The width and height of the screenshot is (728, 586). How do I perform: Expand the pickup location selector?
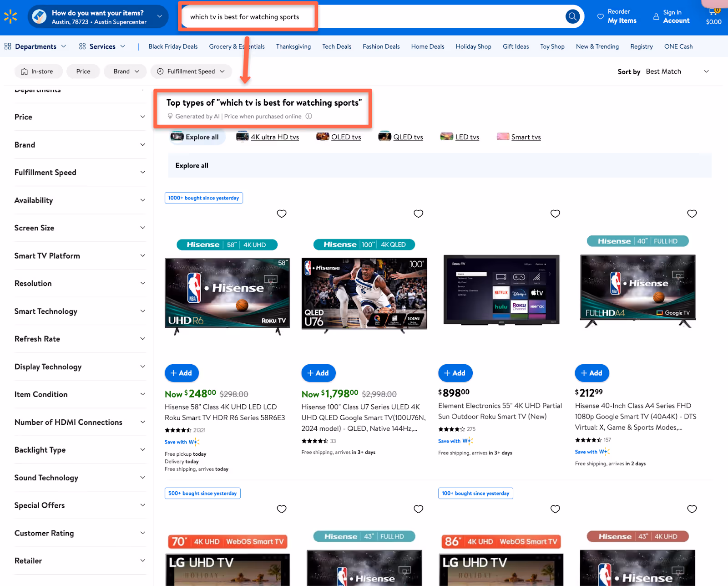(159, 17)
